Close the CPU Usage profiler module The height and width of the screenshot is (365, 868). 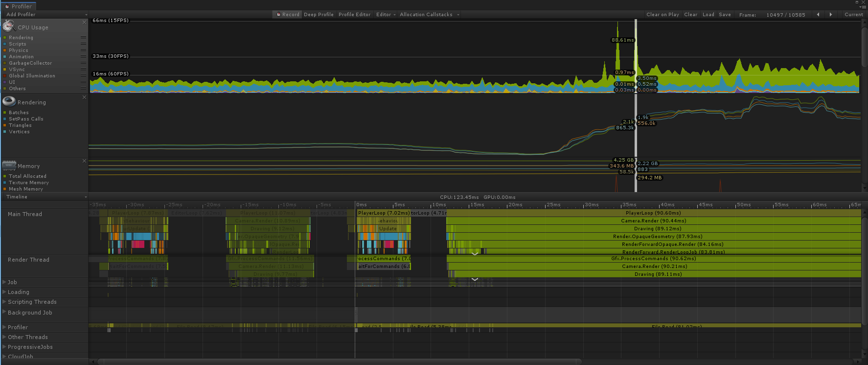coord(84,22)
